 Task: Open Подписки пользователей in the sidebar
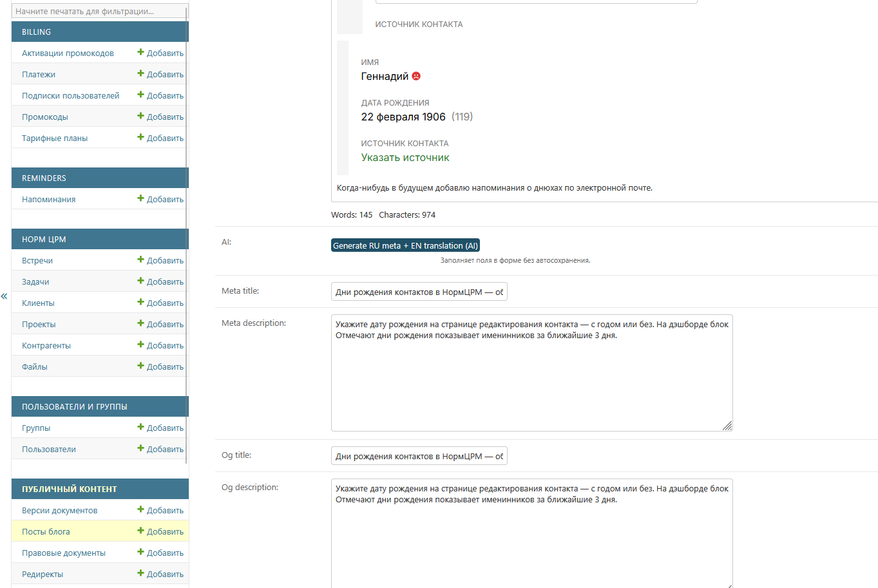point(70,95)
